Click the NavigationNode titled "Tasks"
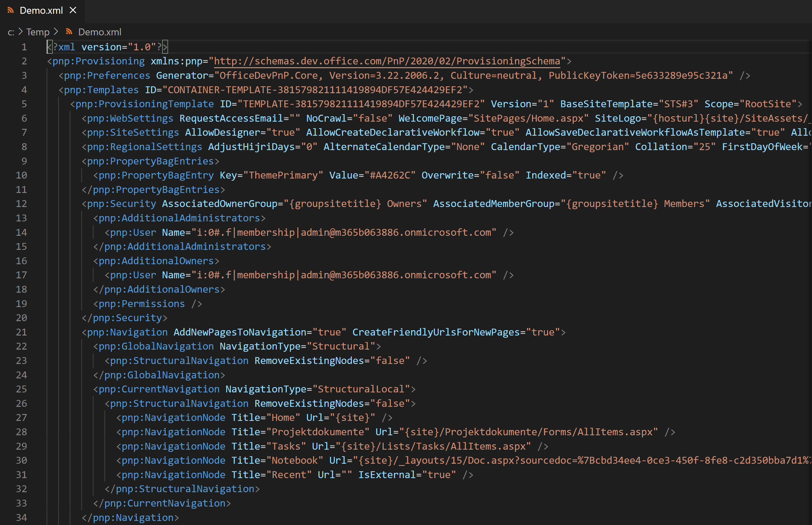Screen dimensions: 812x525 click(x=332, y=446)
